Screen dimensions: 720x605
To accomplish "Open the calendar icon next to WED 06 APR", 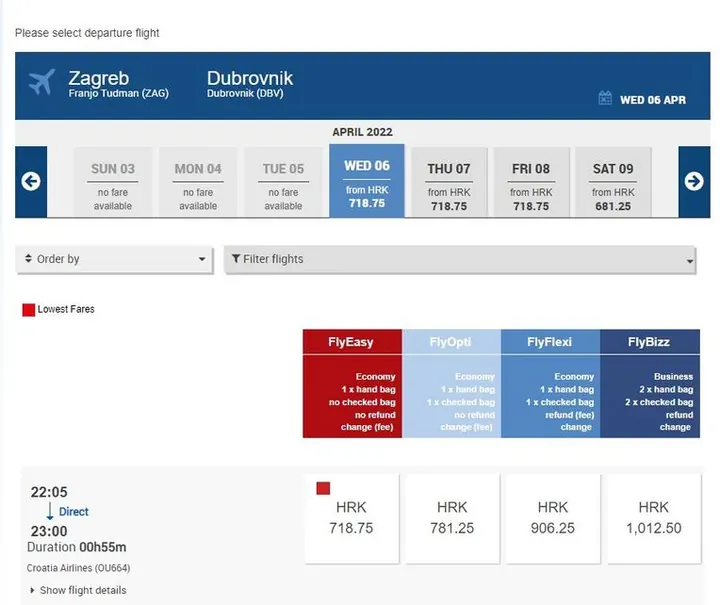I will pyautogui.click(x=605, y=98).
